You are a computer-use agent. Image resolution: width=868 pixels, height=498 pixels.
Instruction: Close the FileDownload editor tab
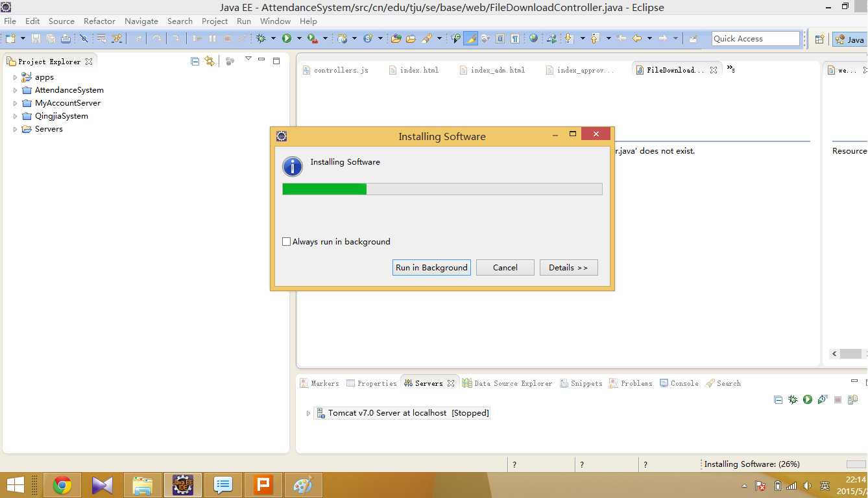(x=714, y=70)
